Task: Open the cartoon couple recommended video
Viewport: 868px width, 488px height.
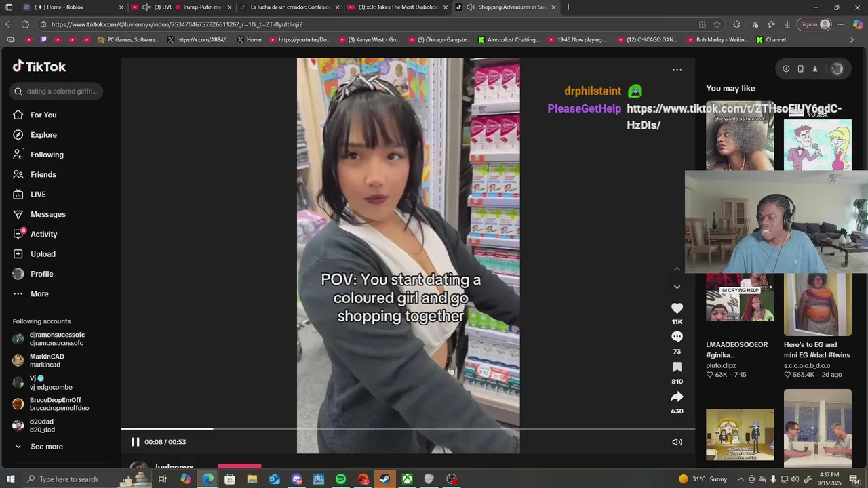Action: tap(818, 145)
